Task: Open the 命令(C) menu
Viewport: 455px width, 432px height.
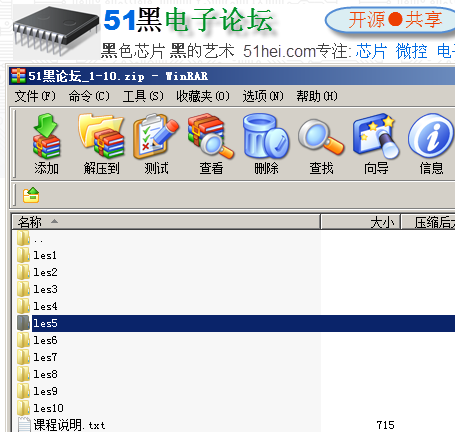Action: click(x=89, y=96)
